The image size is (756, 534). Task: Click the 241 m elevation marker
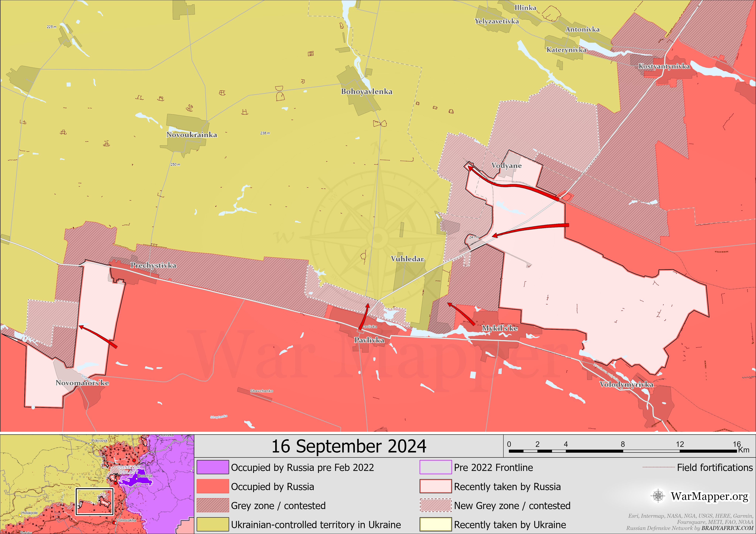[x=474, y=237]
